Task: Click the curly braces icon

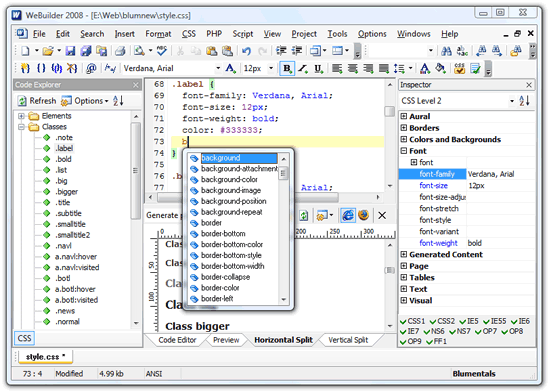Action: 41,68
